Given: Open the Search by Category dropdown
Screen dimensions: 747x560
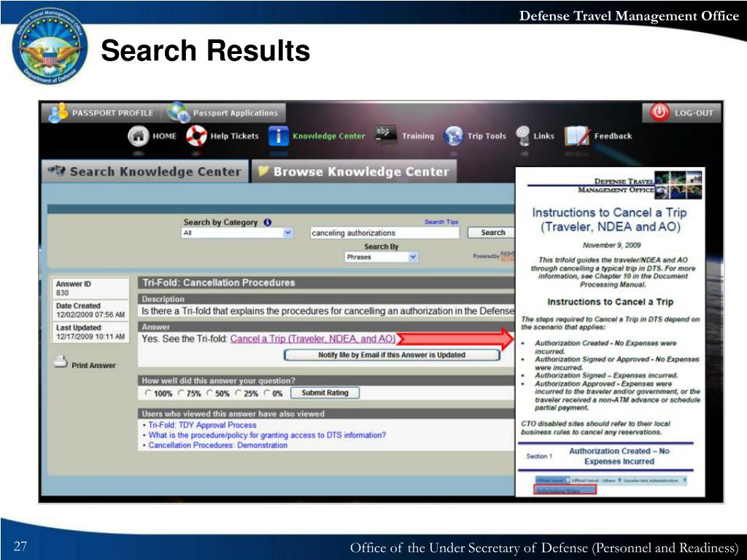Looking at the screenshot, I should point(237,233).
